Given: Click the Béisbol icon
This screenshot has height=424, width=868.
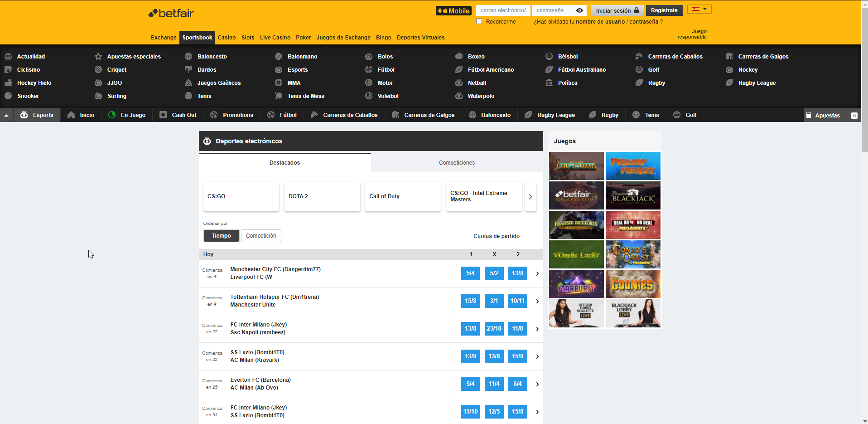Looking at the screenshot, I should 549,57.
